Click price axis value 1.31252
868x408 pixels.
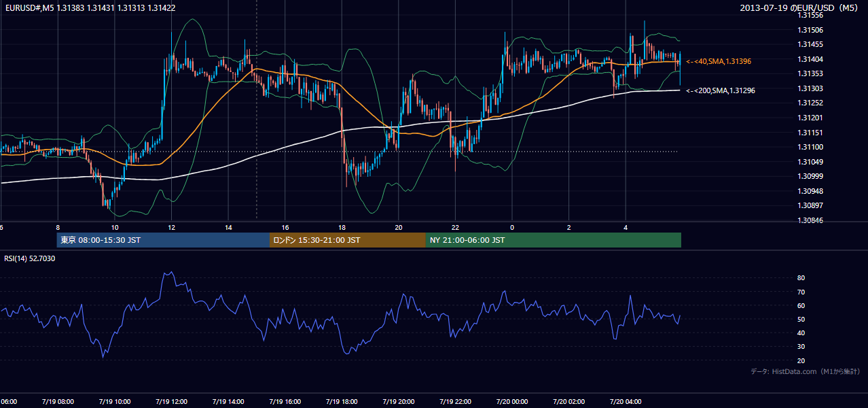point(810,103)
